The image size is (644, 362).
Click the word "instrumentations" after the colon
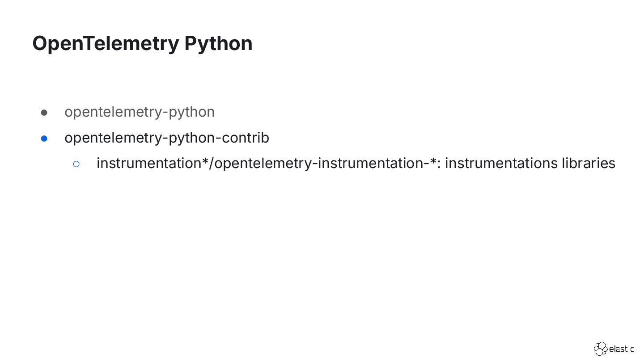click(x=501, y=163)
